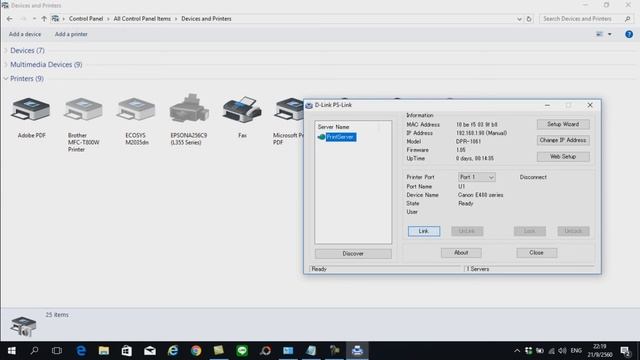Screen dimensions: 640x360
Task: Open File Explorer from taskbar
Action: [x=104, y=351]
